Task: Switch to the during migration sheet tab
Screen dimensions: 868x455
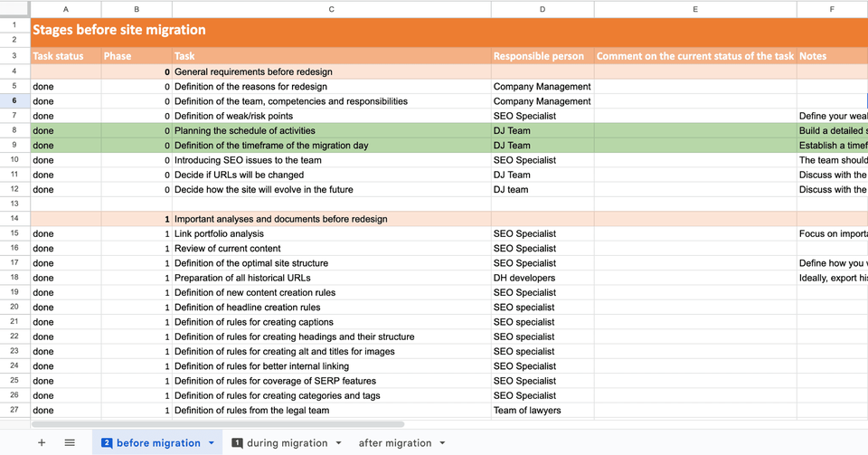Action: pos(286,443)
